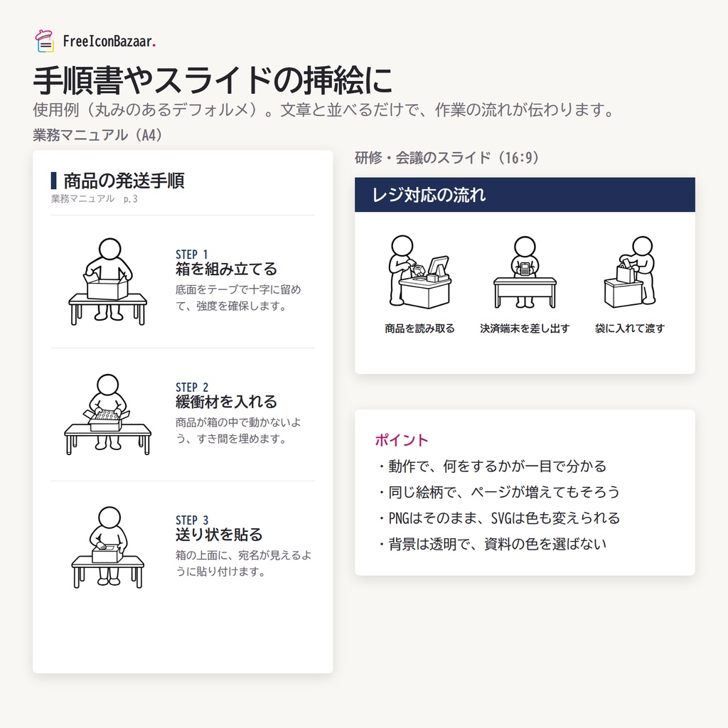
Task: Click the FreeIconBazaar. brand name text
Action: pyautogui.click(x=109, y=41)
